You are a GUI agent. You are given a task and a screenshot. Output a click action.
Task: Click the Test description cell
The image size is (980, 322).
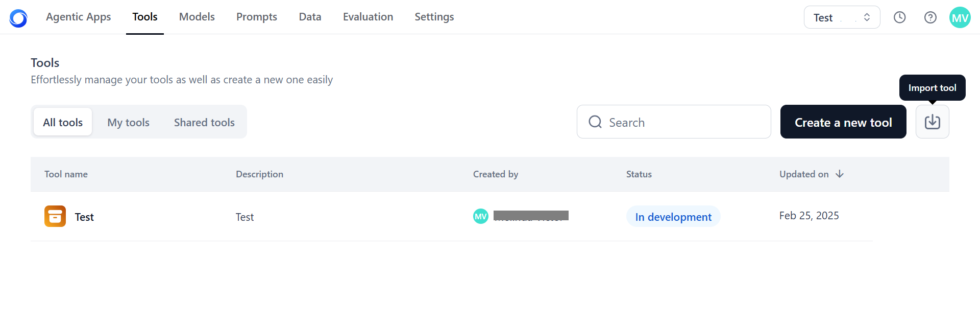[x=244, y=217]
